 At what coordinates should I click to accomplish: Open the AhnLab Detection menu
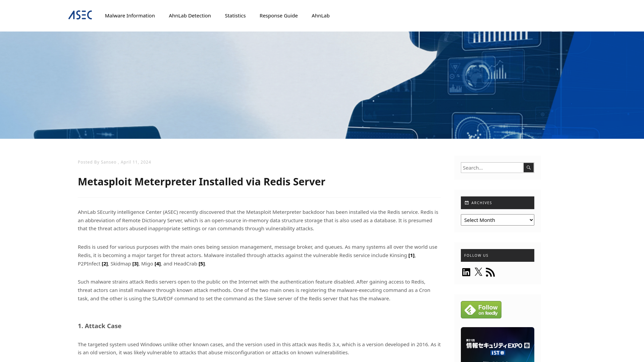190,15
